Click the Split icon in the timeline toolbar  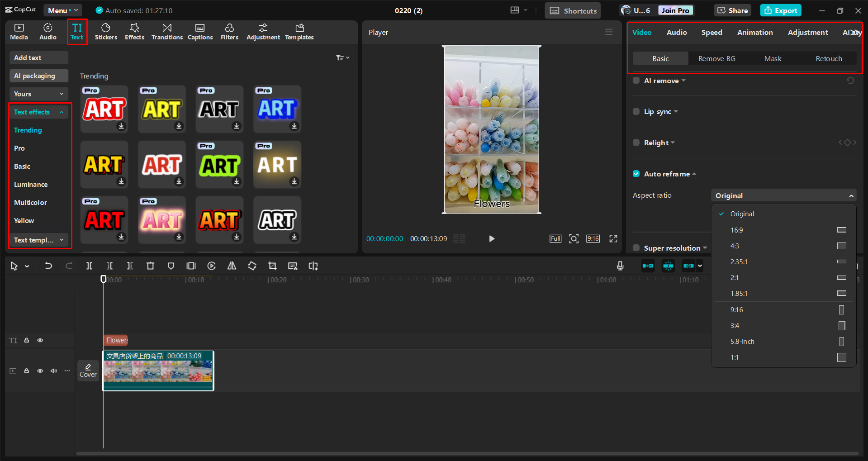[89, 266]
